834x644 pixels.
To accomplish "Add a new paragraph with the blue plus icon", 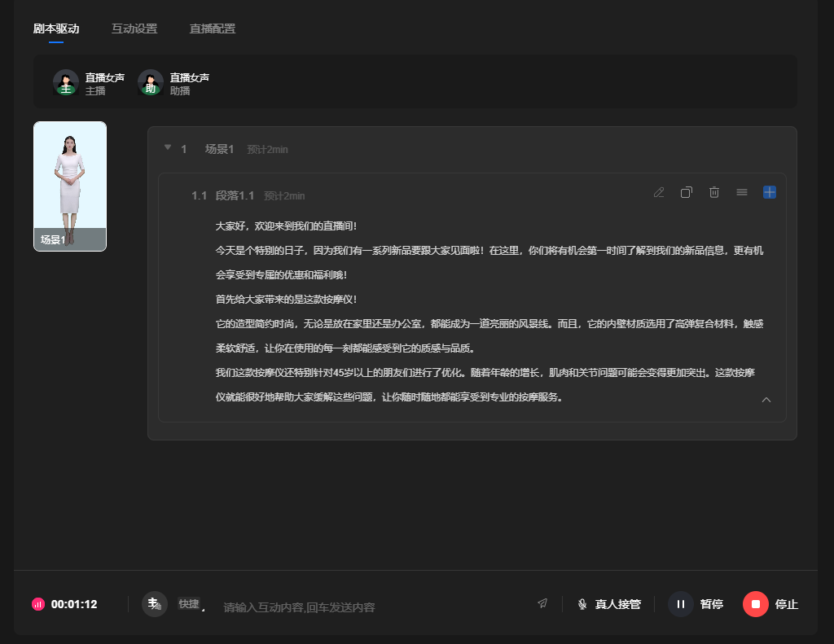I will coord(770,192).
